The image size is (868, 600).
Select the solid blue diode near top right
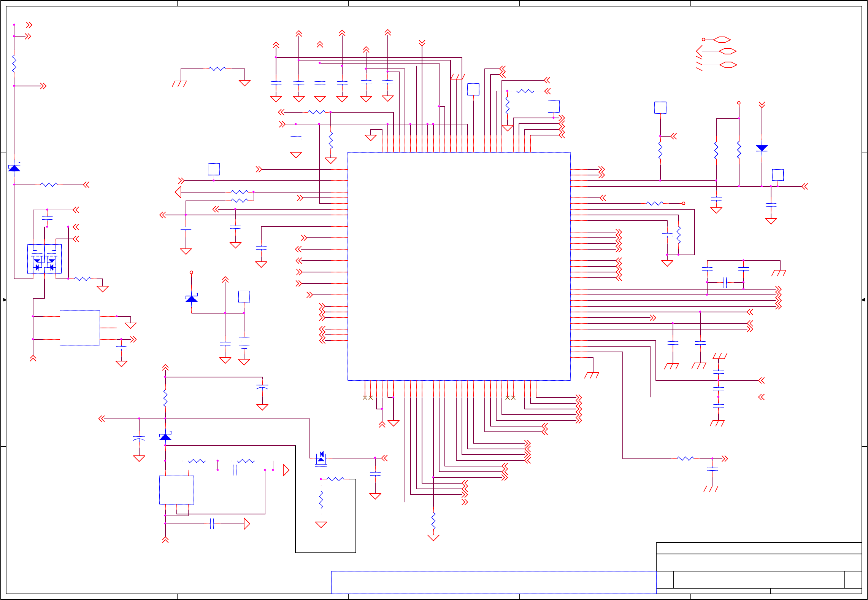(762, 148)
